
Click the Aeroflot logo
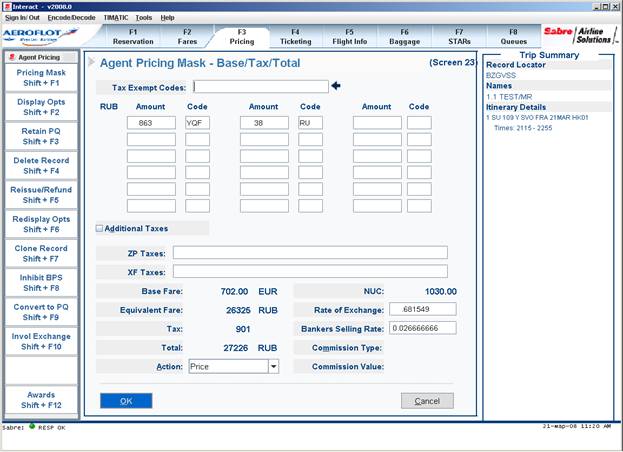tap(40, 36)
